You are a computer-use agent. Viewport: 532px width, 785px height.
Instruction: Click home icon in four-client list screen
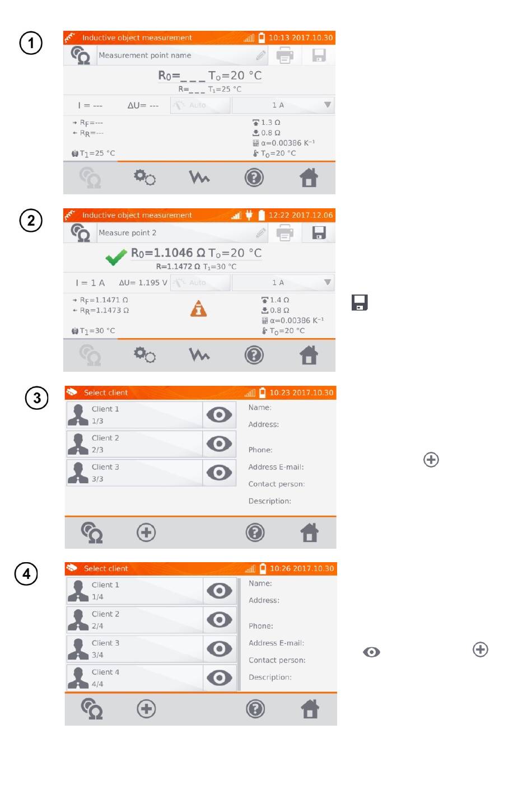[x=310, y=709]
